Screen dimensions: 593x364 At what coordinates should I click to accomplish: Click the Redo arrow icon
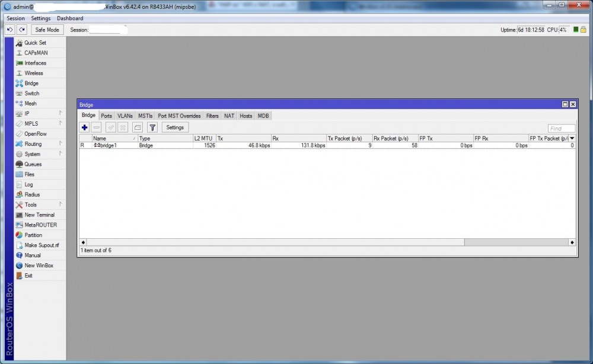[22, 30]
